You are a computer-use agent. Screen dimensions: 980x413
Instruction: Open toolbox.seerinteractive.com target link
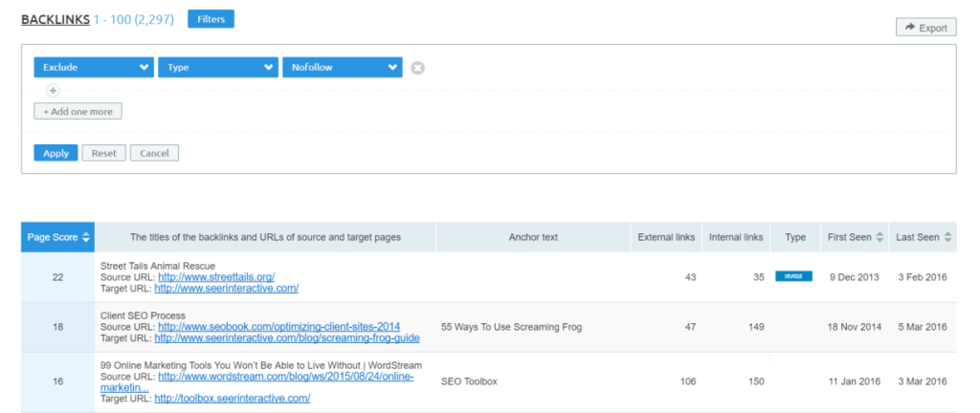pyautogui.click(x=232, y=398)
